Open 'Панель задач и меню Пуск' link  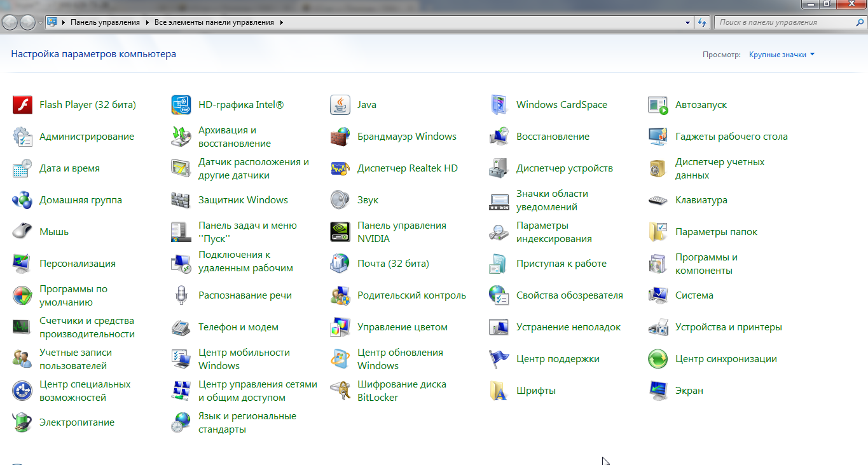point(247,232)
